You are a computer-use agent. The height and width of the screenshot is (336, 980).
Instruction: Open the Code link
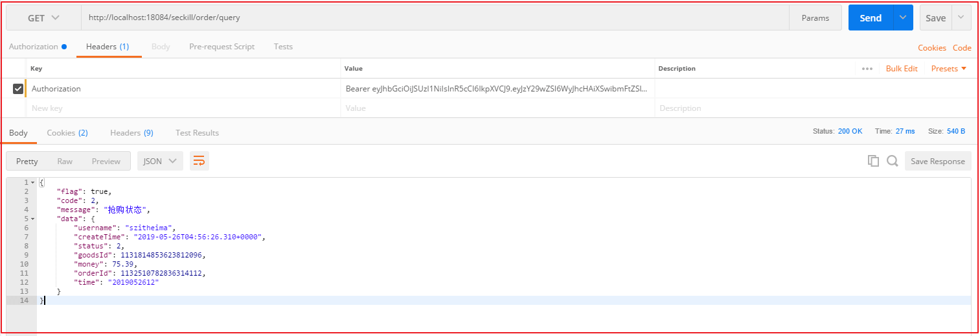[962, 48]
